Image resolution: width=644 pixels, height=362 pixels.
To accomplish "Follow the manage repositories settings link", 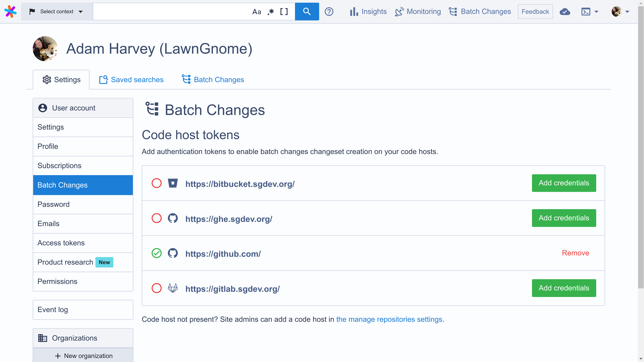I will [389, 320].
